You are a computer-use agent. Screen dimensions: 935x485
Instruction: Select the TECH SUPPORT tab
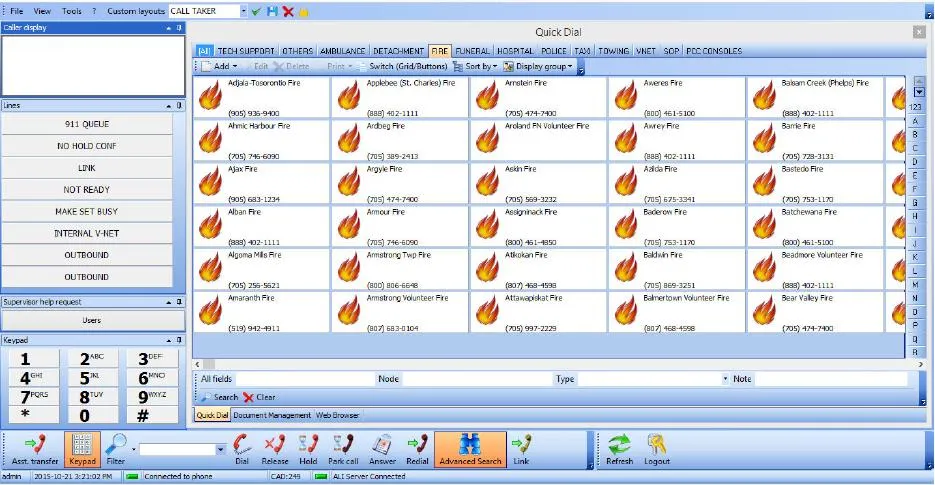(x=246, y=51)
